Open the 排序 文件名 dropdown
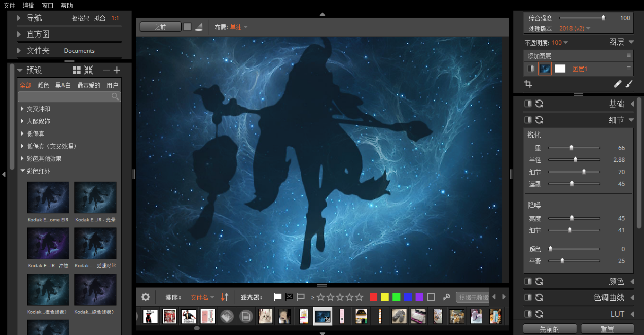 (x=202, y=297)
